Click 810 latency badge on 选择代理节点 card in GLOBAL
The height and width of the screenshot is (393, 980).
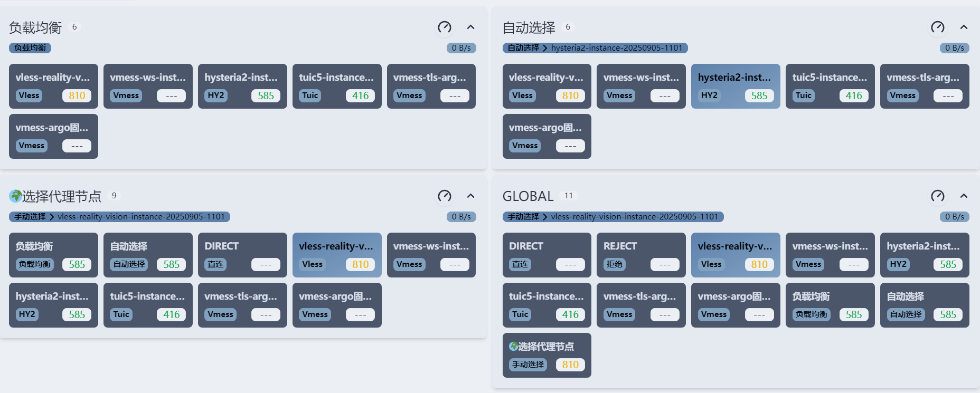click(570, 365)
